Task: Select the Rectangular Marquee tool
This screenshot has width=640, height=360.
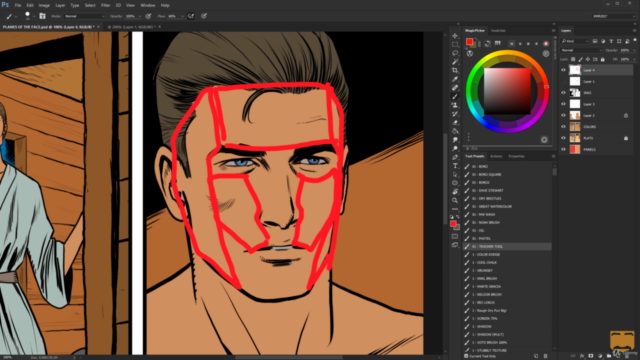Action: (x=455, y=44)
